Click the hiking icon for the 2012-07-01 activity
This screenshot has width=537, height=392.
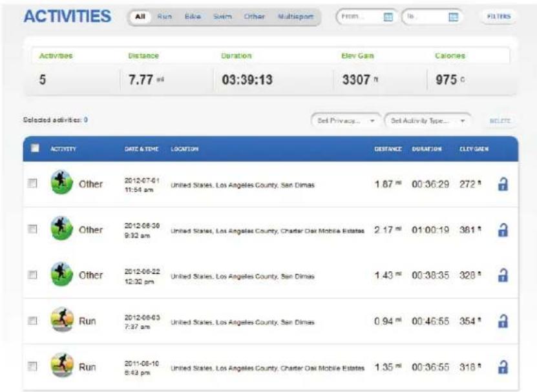tap(61, 183)
